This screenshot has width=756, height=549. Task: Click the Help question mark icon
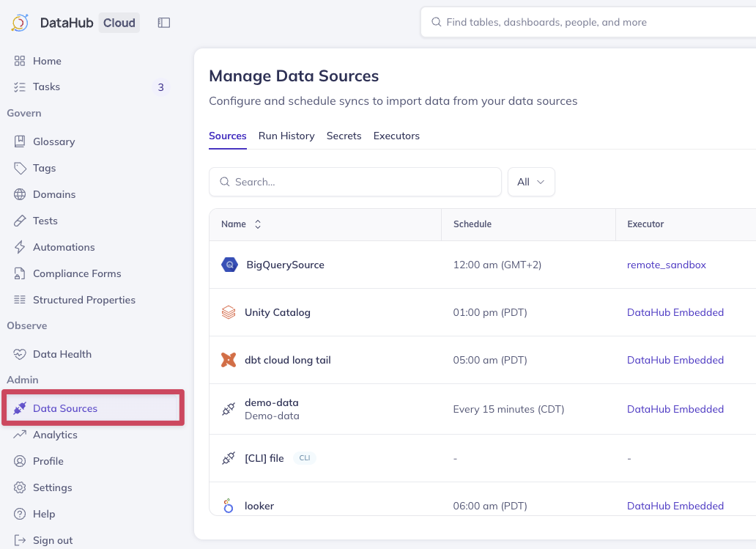(20, 514)
